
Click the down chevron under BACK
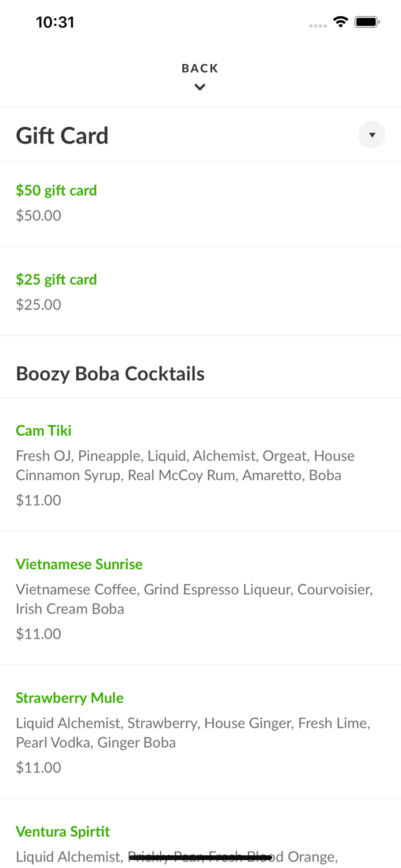[x=200, y=87]
